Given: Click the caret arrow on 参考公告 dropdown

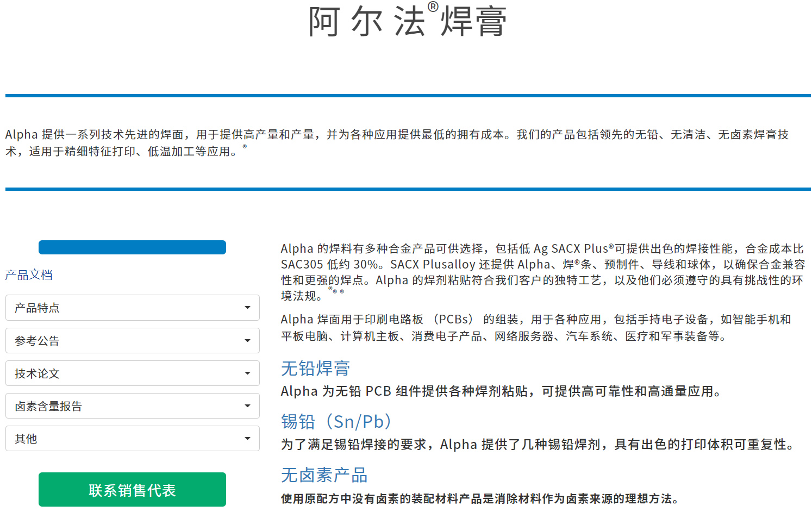Looking at the screenshot, I should tap(247, 341).
